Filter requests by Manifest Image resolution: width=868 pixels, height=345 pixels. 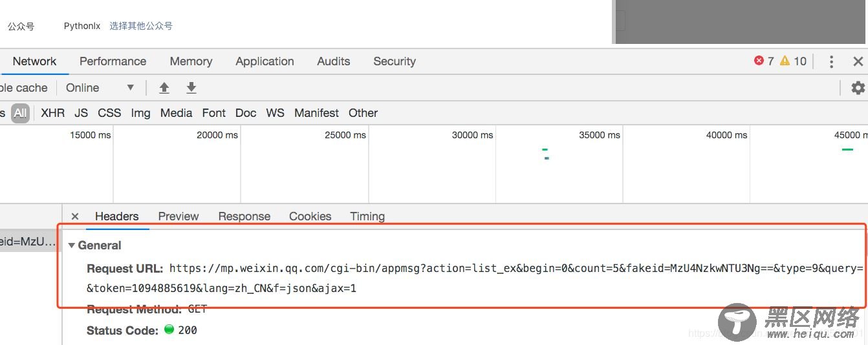[317, 113]
